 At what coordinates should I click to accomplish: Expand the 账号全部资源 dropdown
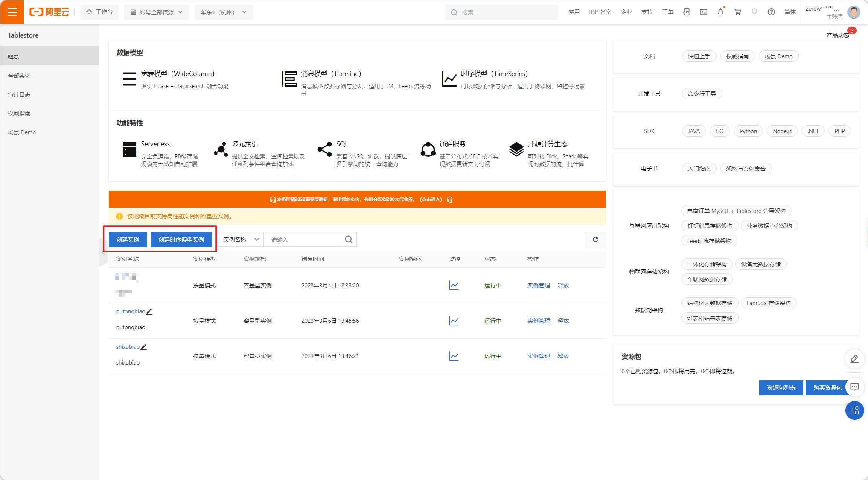point(156,12)
